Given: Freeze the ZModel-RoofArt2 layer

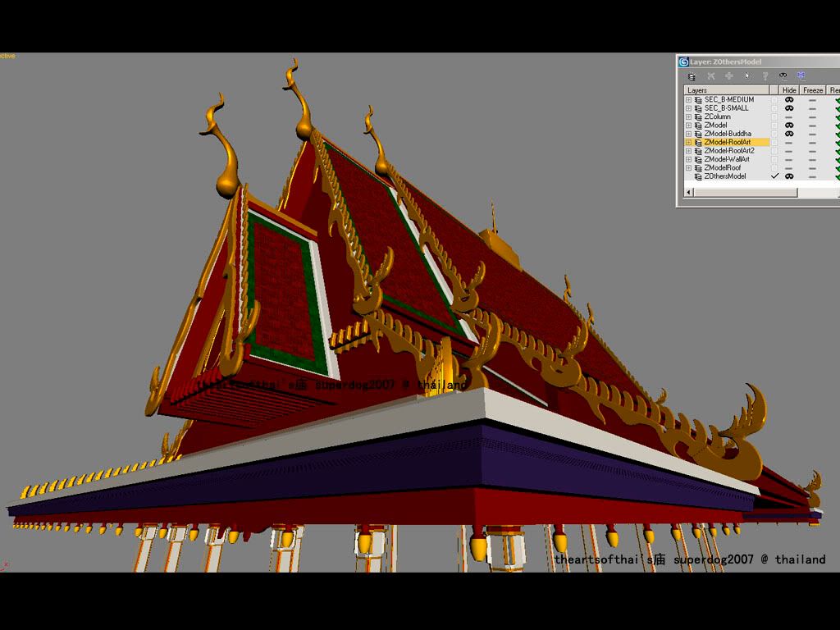Looking at the screenshot, I should point(812,151).
